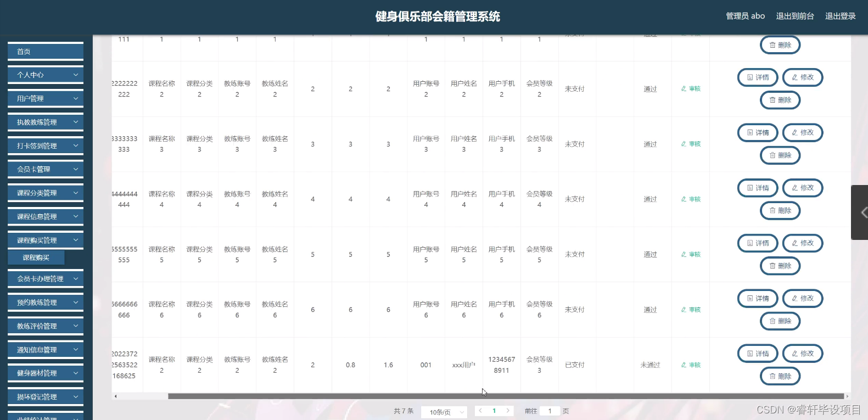The image size is (868, 420).
Task: Click 修改 for the 课程名称 3 row
Action: tap(803, 133)
